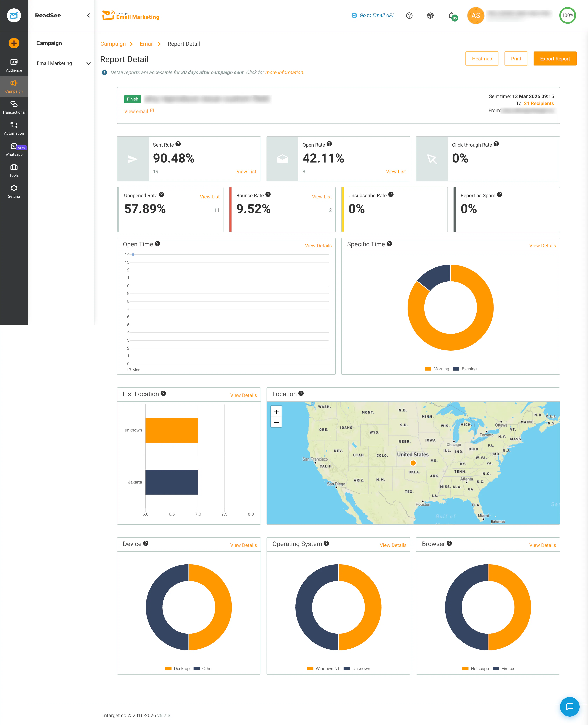Toggle the Windows NT legend entry

click(323, 669)
